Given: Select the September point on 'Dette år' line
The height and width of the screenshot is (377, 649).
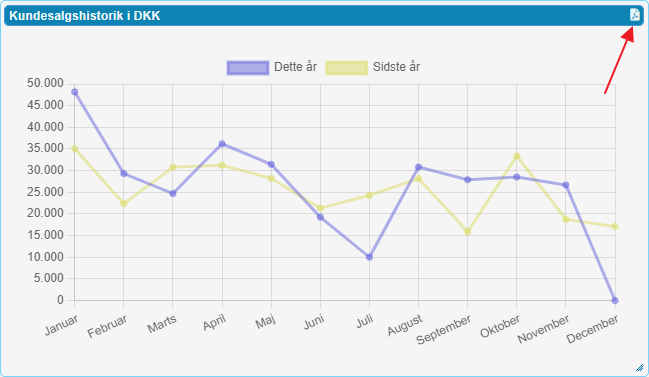Looking at the screenshot, I should 468,180.
